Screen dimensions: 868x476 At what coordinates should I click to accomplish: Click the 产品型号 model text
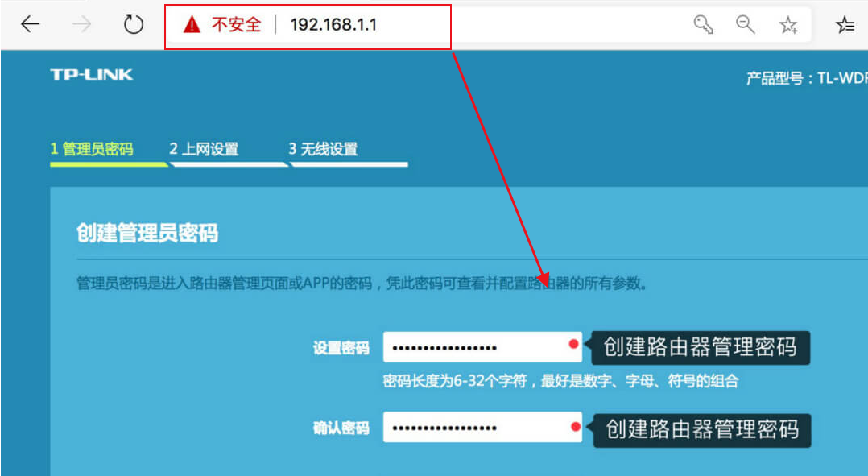tap(805, 78)
